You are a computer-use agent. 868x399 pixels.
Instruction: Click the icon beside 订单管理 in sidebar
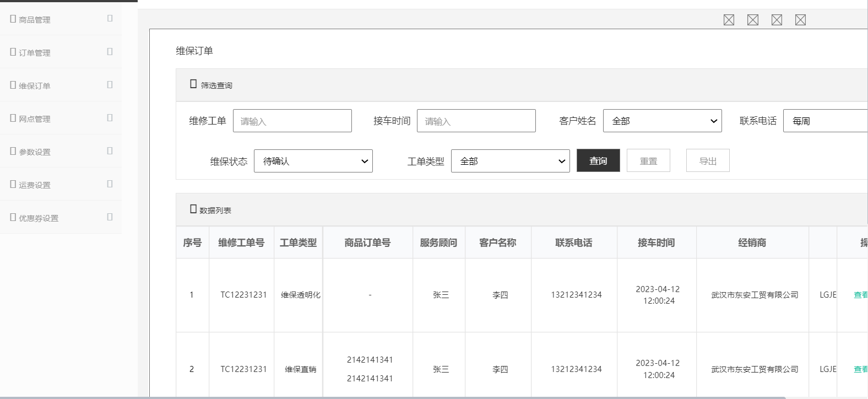[x=13, y=52]
